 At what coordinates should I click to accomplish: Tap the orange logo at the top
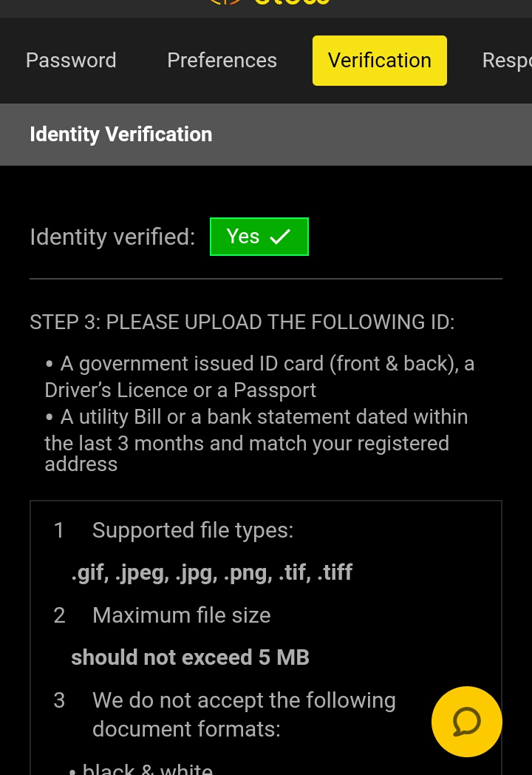point(269,2)
